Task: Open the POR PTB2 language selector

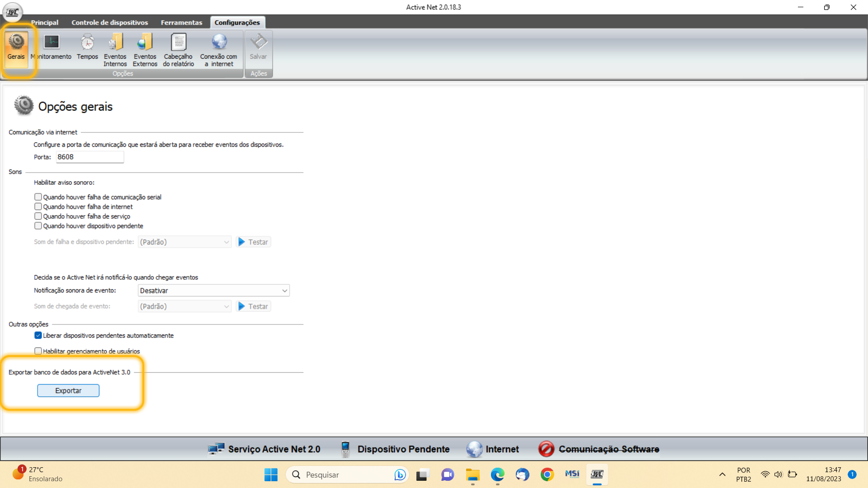Action: click(744, 474)
